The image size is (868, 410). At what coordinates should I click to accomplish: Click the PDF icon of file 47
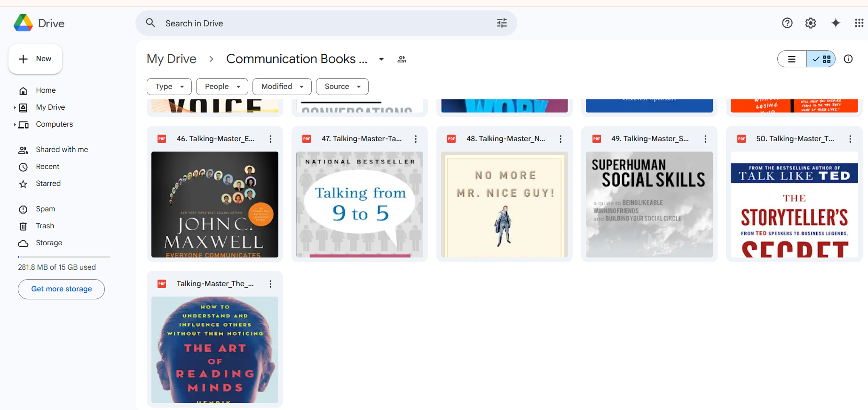coord(307,139)
